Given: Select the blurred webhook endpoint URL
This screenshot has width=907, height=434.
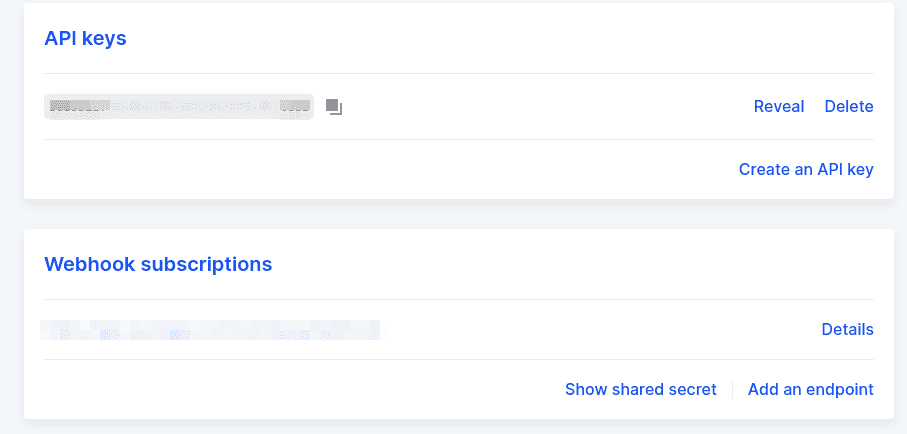Looking at the screenshot, I should pos(212,330).
